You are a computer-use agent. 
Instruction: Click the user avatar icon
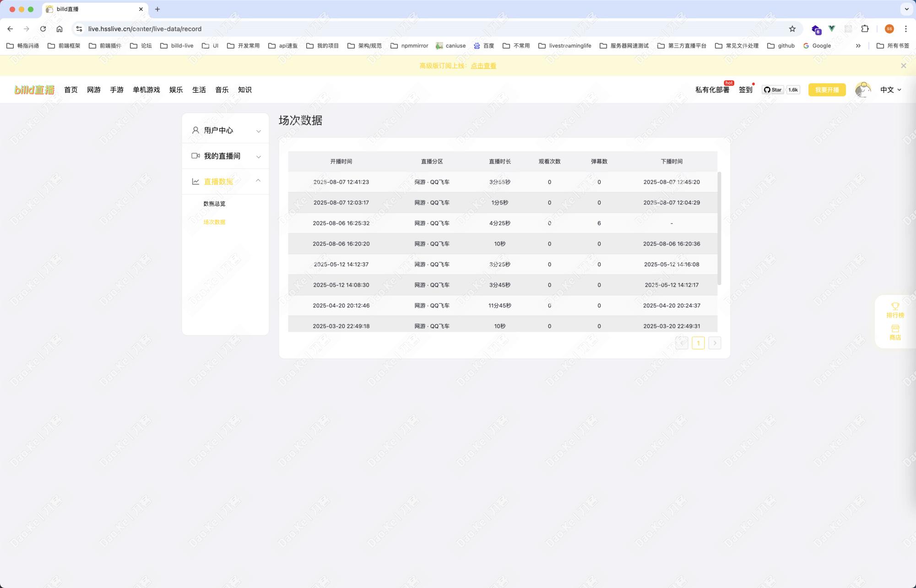pyautogui.click(x=863, y=90)
